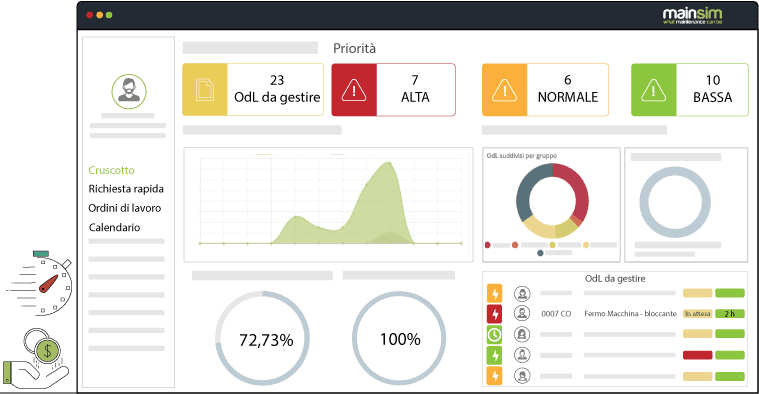
Task: Click the 72,73% progress ring
Action: 262,338
